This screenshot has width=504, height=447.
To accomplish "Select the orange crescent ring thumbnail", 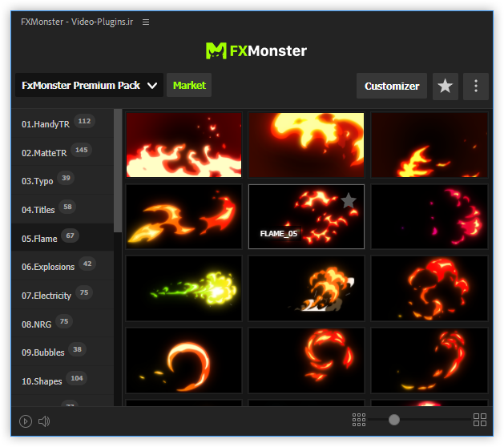I will (x=183, y=360).
